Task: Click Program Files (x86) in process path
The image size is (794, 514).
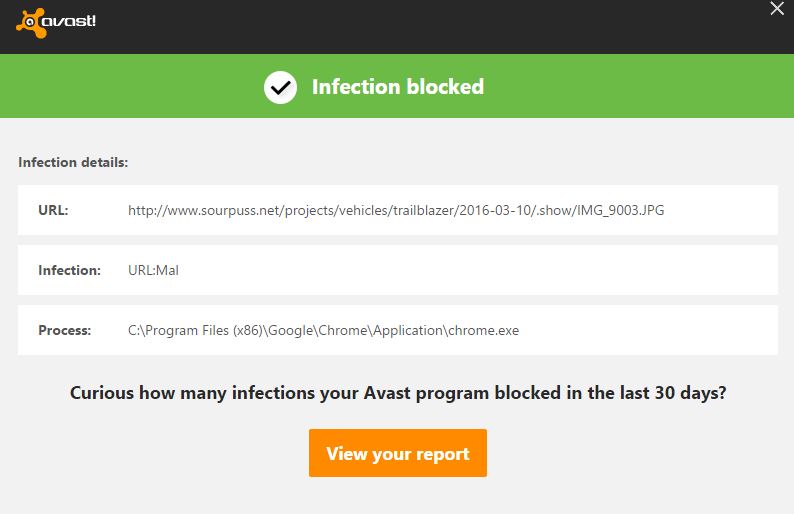Action: click(x=204, y=330)
